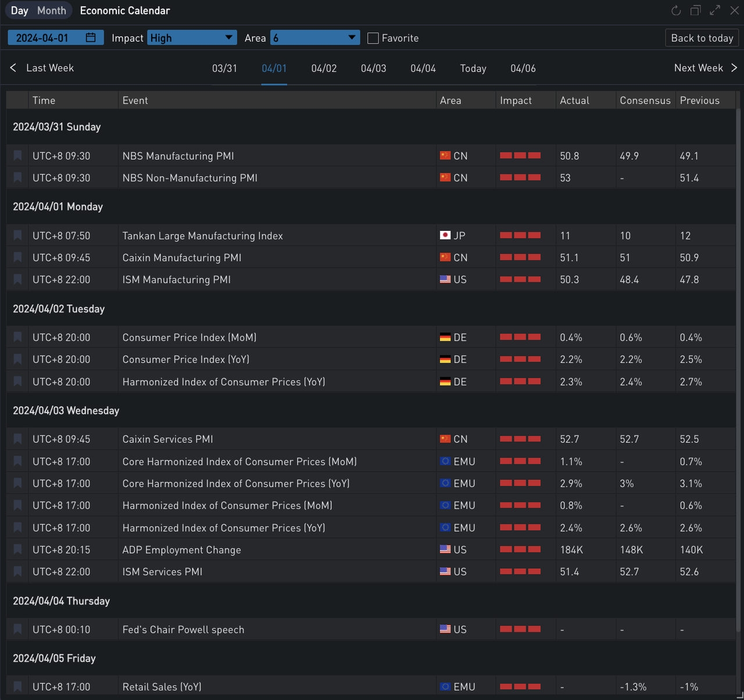Click the pop-out window icon
This screenshot has height=700, width=744.
[x=695, y=10]
